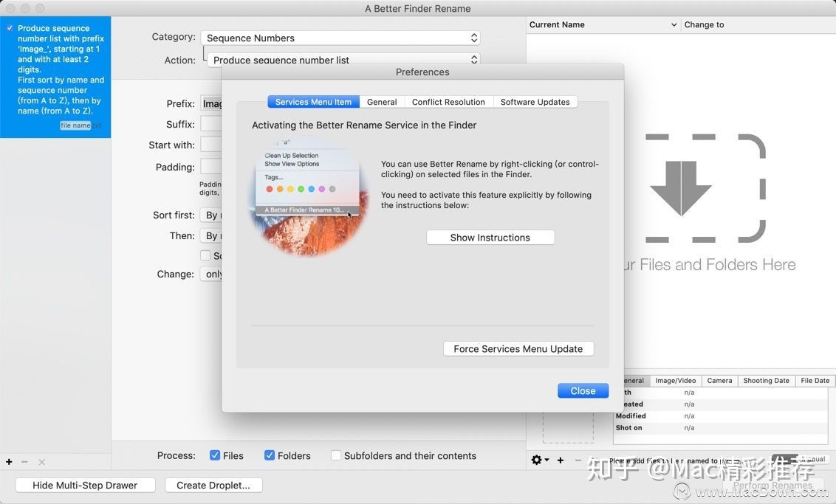Click the Prefix input field
Screen dimensions: 836x504
click(211, 103)
